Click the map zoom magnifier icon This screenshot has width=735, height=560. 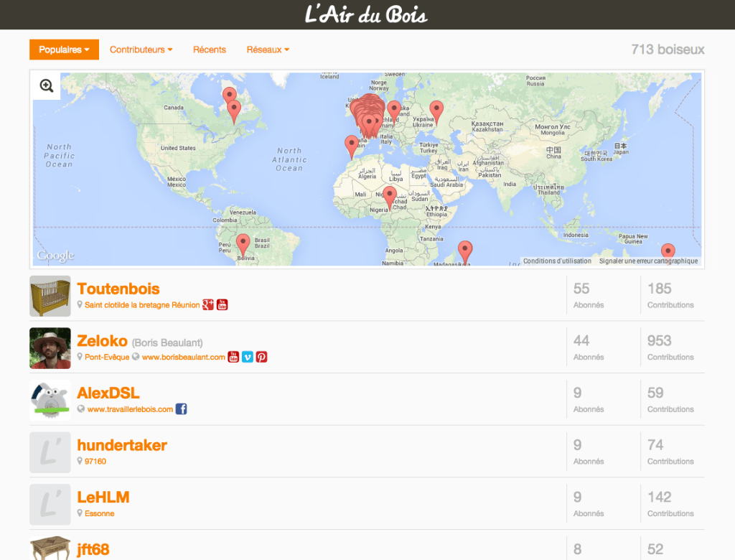tap(47, 86)
